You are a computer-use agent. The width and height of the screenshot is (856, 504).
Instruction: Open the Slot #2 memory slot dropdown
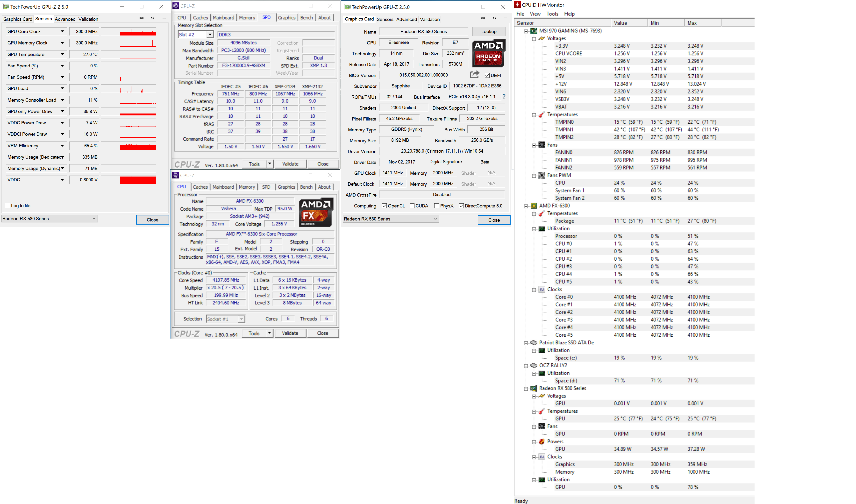tap(210, 35)
